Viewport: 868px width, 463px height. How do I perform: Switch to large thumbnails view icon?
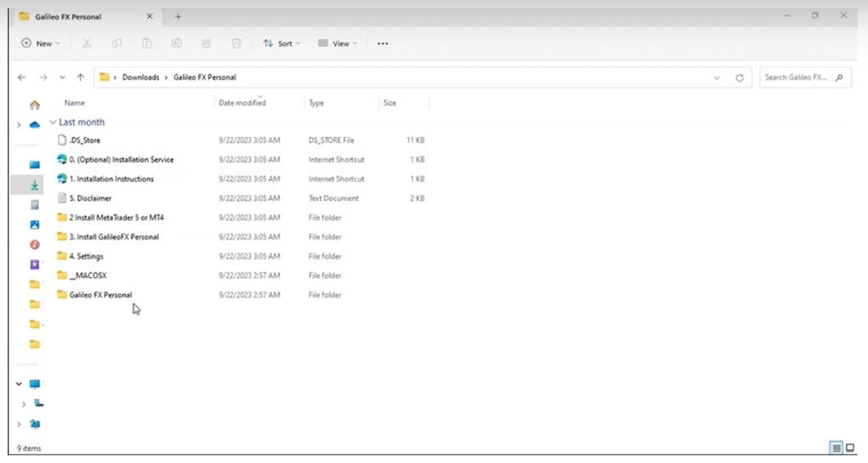pos(849,448)
